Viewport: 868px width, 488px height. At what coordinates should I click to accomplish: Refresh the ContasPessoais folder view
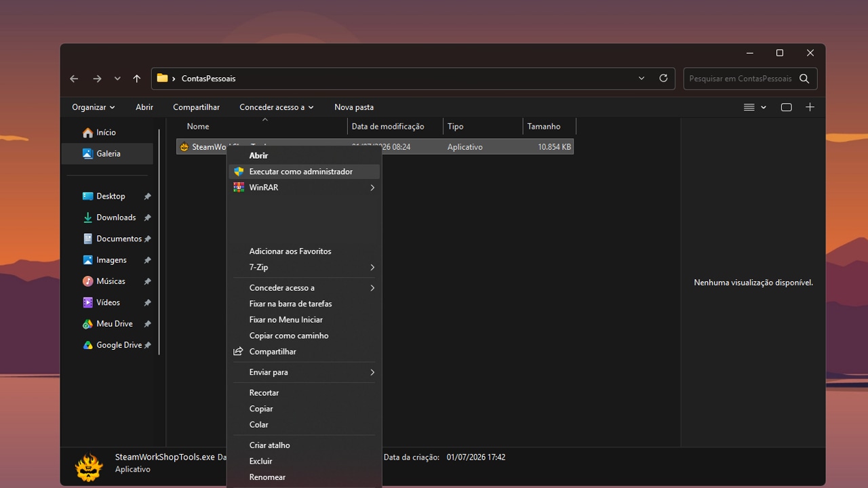click(663, 78)
